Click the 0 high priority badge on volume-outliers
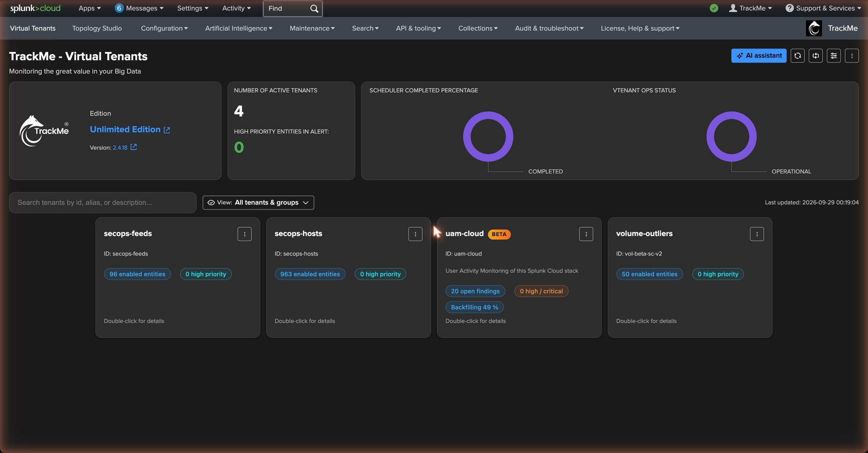The width and height of the screenshot is (868, 453). click(x=718, y=274)
